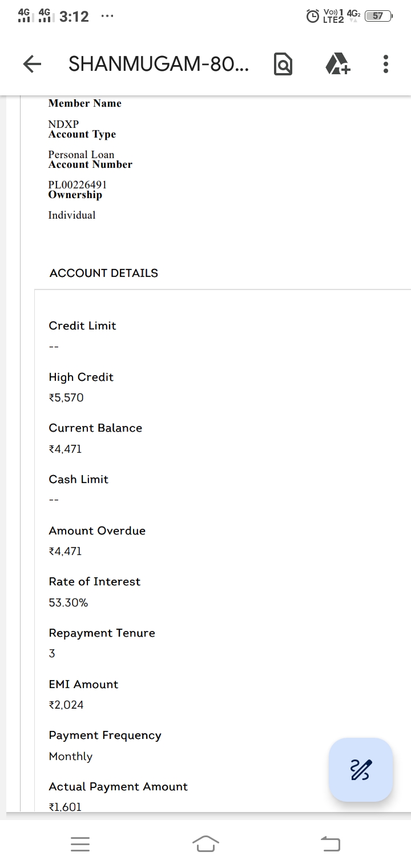Open find-in-document search icon
This screenshot has height=868, width=411.
283,65
